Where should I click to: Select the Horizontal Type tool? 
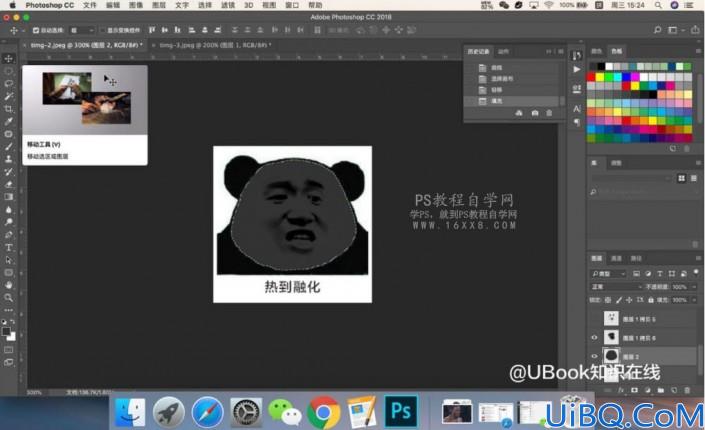9,247
